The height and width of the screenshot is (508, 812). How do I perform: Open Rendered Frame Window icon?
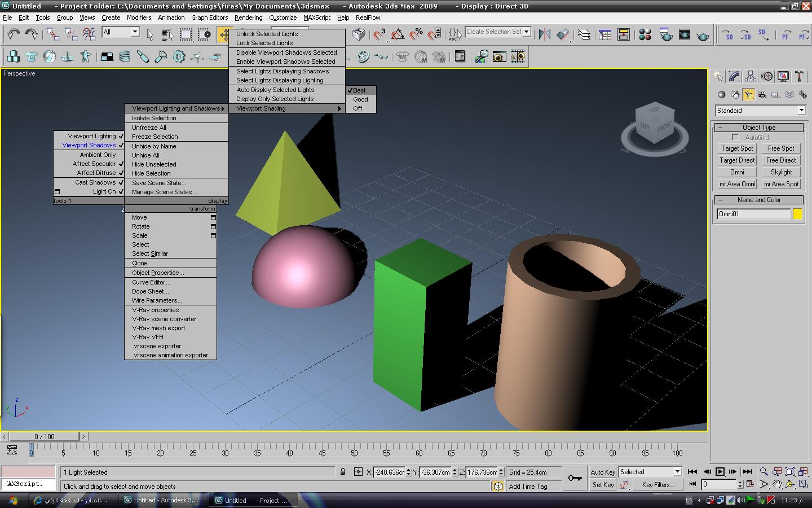tap(685, 34)
